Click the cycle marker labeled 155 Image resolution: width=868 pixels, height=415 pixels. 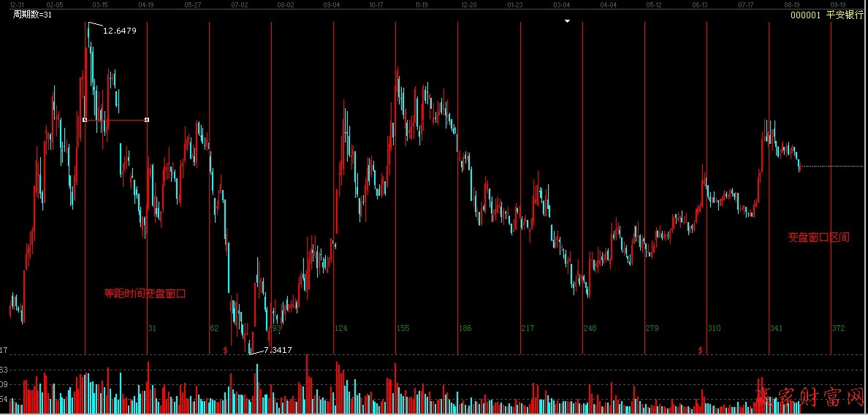403,329
